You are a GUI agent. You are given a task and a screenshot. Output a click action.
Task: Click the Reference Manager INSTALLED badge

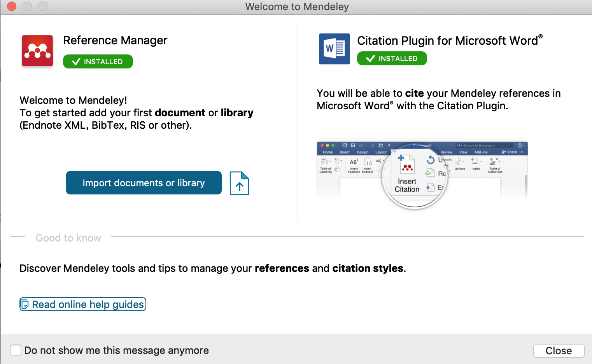(98, 61)
